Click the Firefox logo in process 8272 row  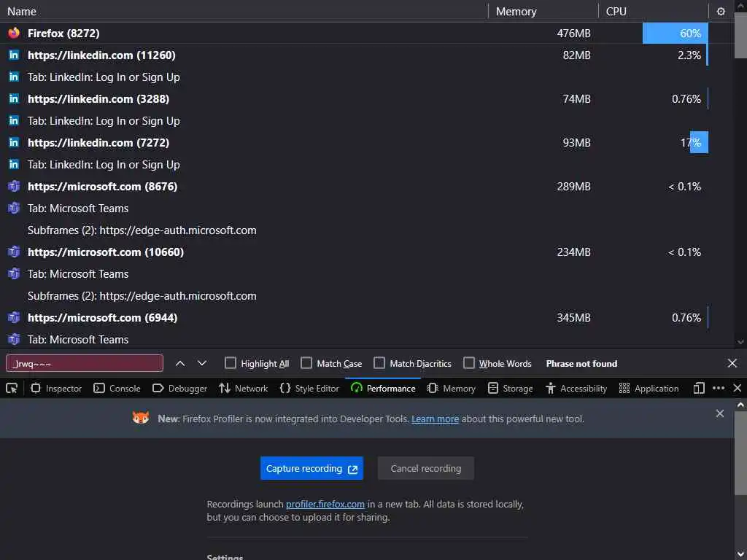click(14, 33)
